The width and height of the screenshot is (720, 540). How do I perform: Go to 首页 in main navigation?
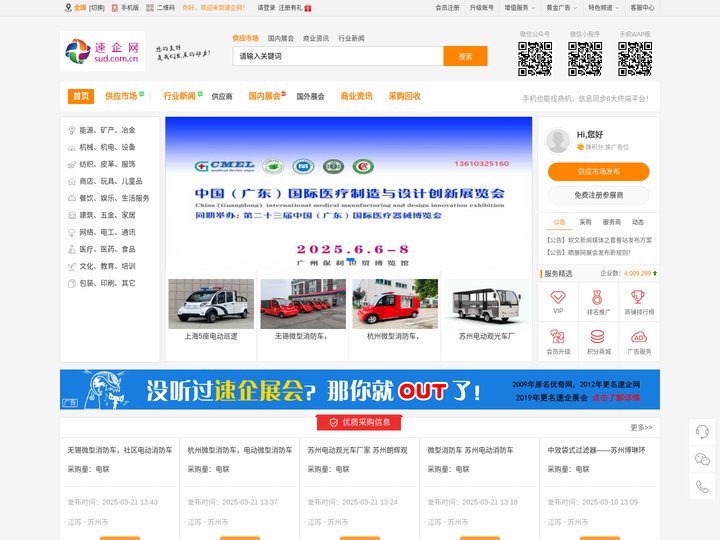(81, 96)
